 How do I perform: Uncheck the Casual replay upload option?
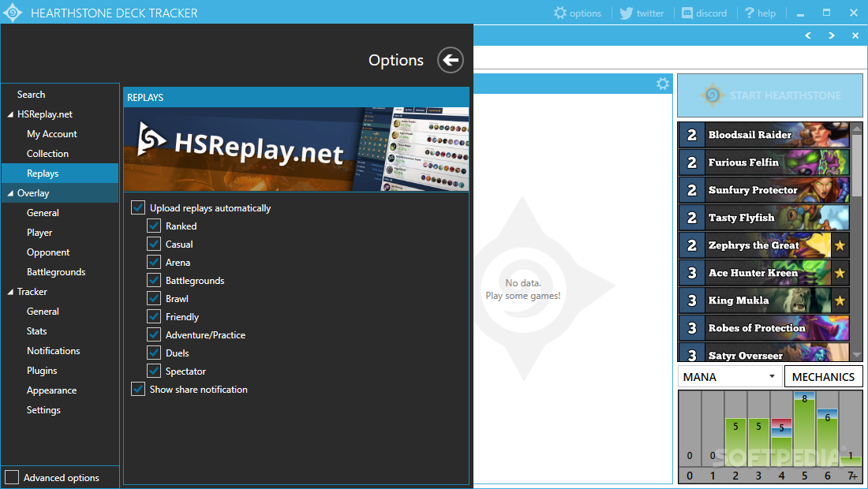[x=154, y=244]
